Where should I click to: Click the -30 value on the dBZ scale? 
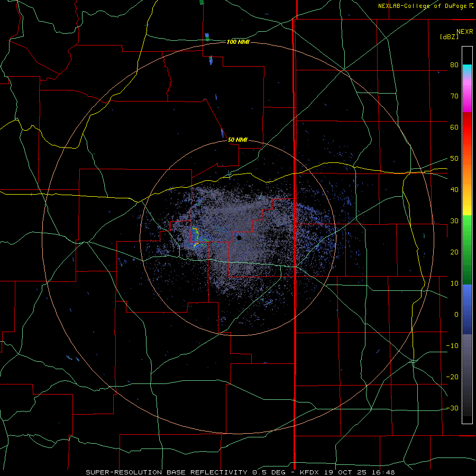click(x=452, y=409)
